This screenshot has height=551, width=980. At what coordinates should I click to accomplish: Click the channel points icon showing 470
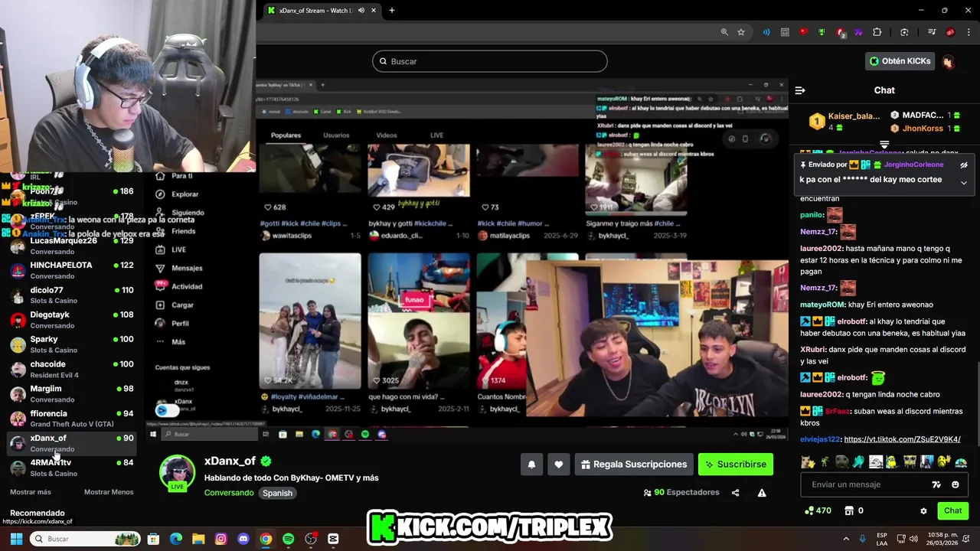tap(809, 510)
